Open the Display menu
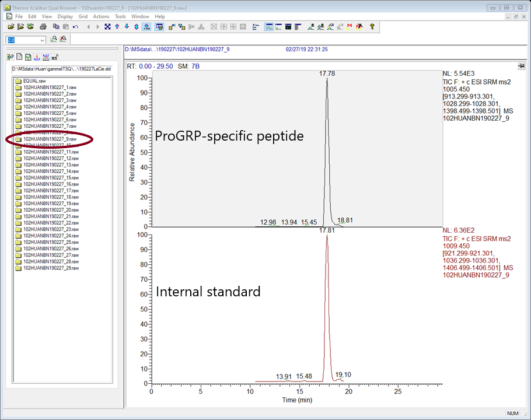 point(65,16)
